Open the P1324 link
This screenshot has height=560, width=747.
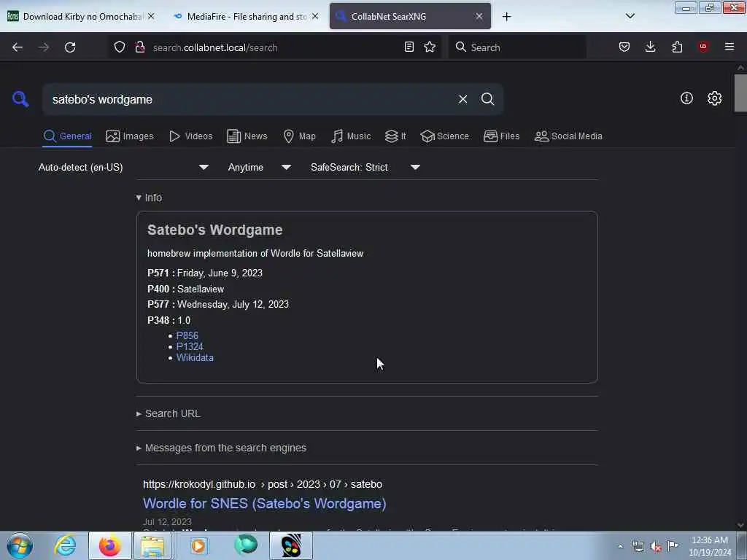[190, 346]
